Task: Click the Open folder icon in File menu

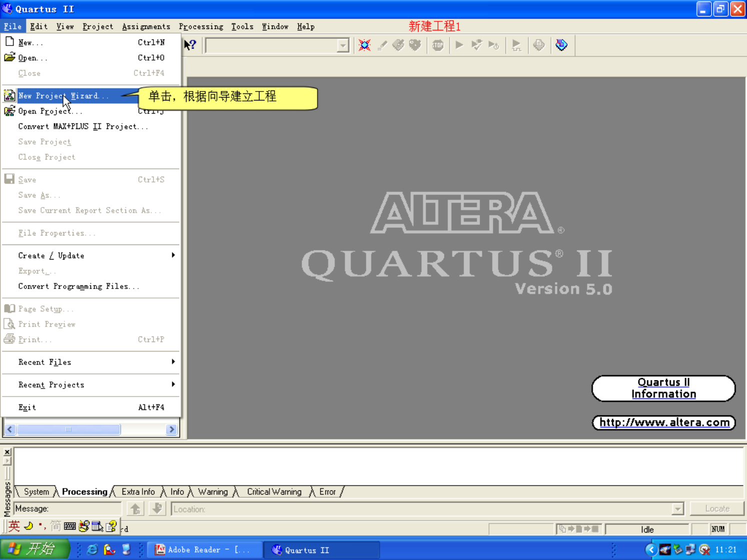Action: click(9, 57)
